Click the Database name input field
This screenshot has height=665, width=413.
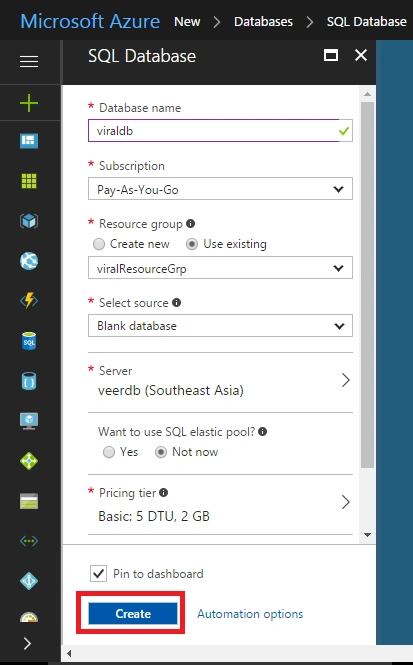click(x=220, y=131)
